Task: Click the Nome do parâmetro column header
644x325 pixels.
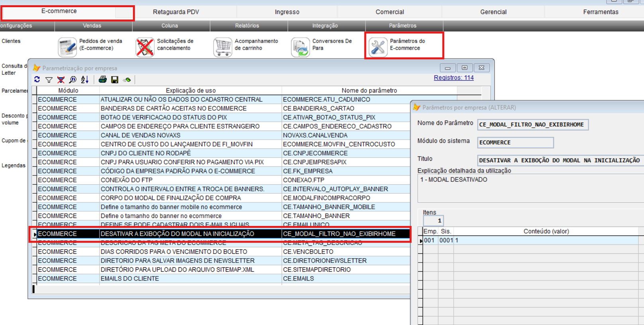Action: (369, 90)
